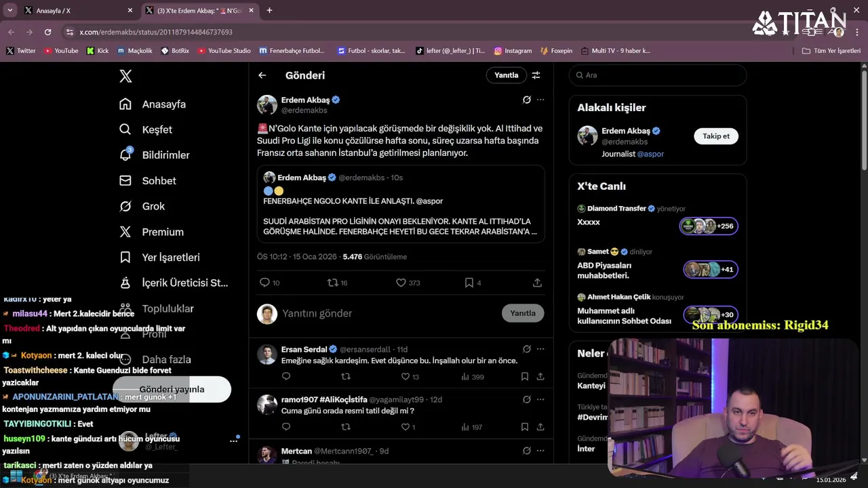868x488 pixels.
Task: Reload the page
Action: pyautogui.click(x=47, y=32)
